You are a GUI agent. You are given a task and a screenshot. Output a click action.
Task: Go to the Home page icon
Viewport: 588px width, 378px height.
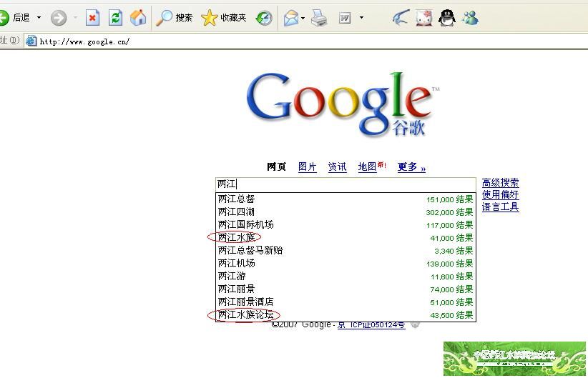138,18
